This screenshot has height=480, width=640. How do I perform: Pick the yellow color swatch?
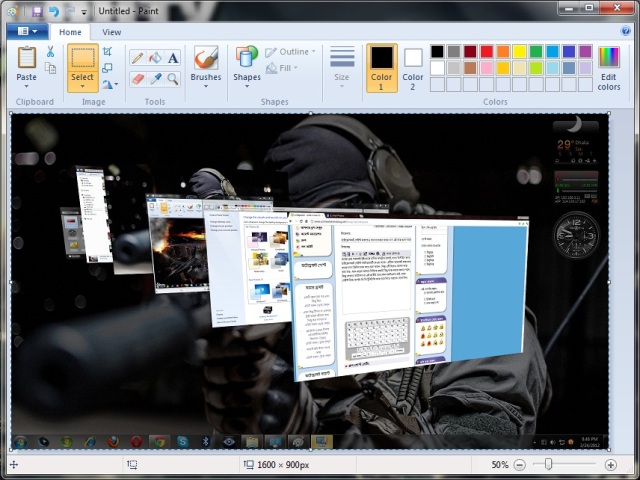point(520,51)
